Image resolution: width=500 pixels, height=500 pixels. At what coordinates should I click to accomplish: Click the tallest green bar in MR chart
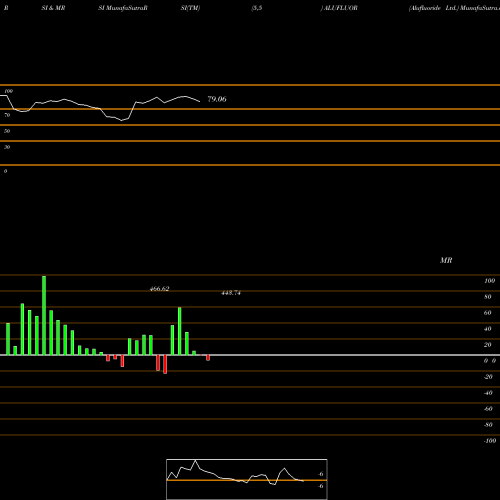[x=44, y=315]
